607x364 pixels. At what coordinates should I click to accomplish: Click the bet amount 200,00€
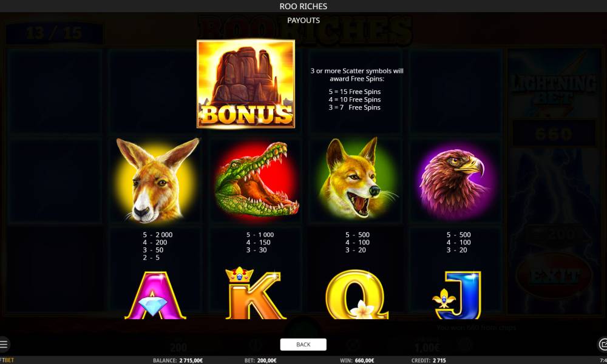tap(266, 360)
